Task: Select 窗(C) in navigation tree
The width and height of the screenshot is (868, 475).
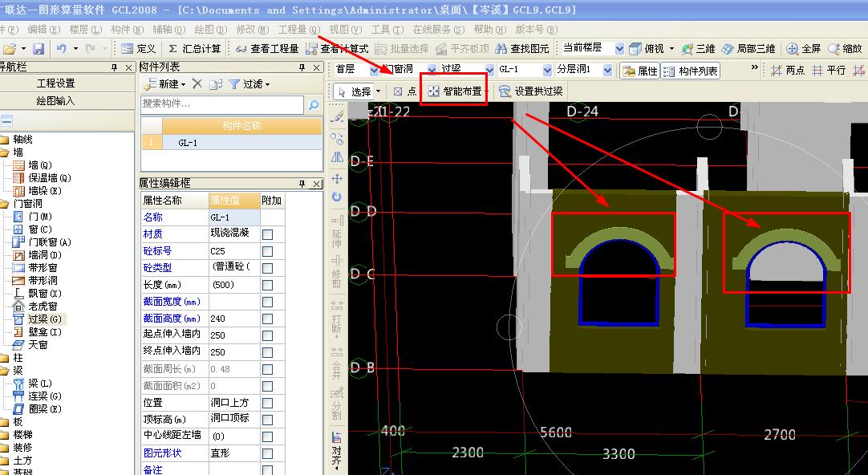Action: [x=33, y=229]
